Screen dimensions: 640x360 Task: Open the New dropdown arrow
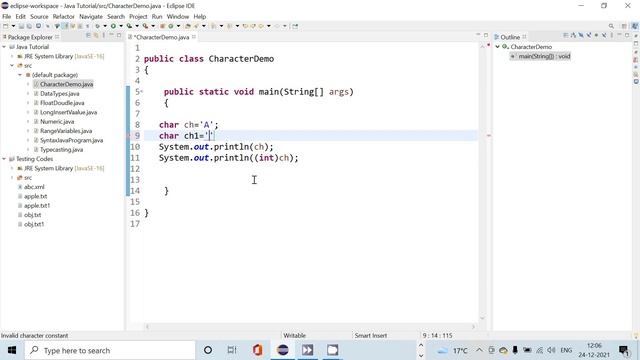pos(13,26)
